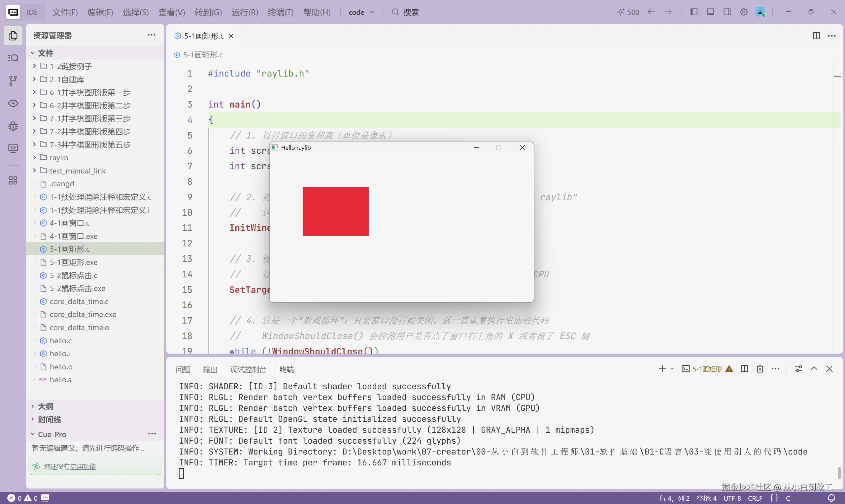This screenshot has height=504, width=845.
Task: Split the terminal panel
Action: [744, 369]
